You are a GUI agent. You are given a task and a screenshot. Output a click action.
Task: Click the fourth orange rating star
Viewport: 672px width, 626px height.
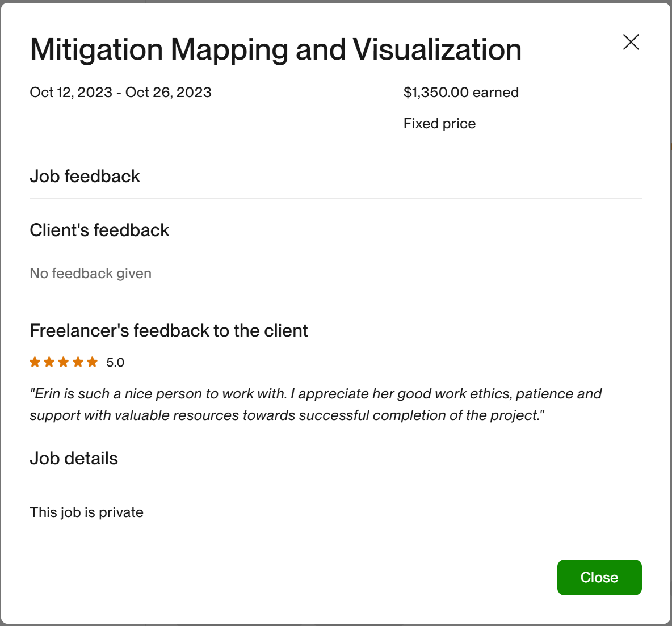pyautogui.click(x=78, y=362)
